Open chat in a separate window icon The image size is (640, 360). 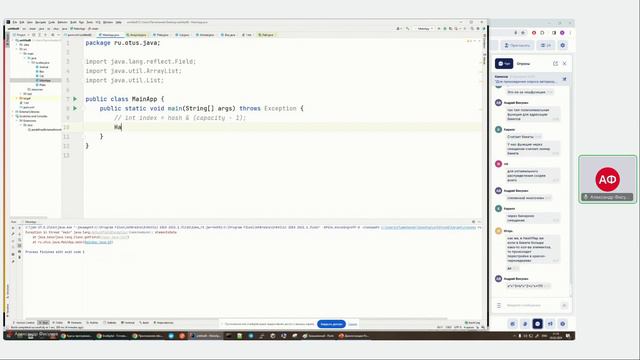(x=555, y=64)
